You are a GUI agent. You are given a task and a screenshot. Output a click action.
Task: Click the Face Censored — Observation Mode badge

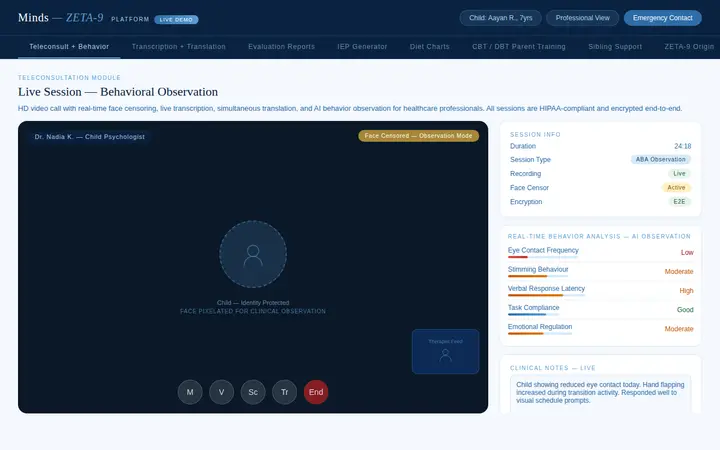(x=418, y=136)
